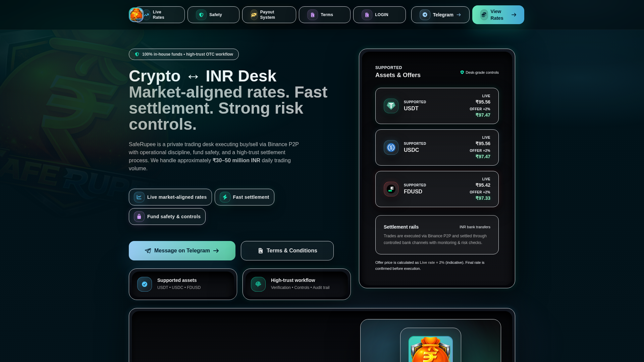Click the Supported assets card title

pos(177,280)
